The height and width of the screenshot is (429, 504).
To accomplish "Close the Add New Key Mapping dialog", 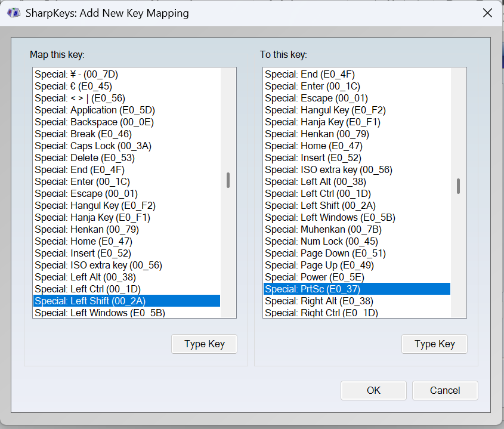I will (x=487, y=13).
